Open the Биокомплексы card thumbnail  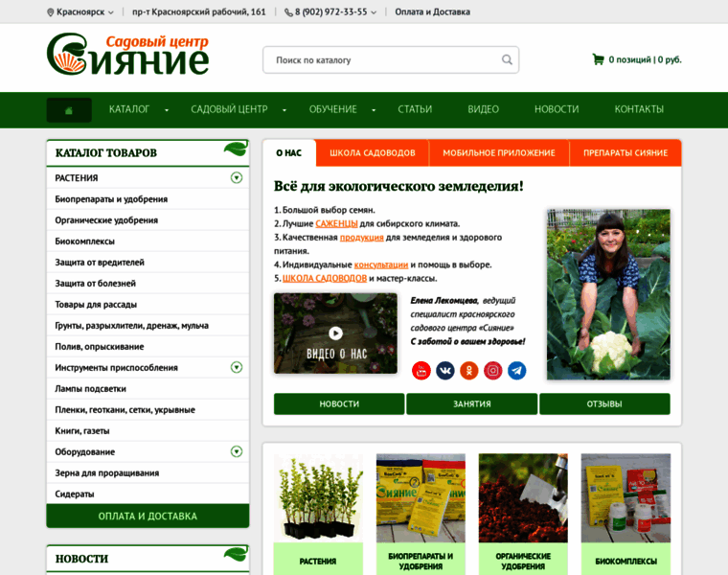(x=626, y=498)
